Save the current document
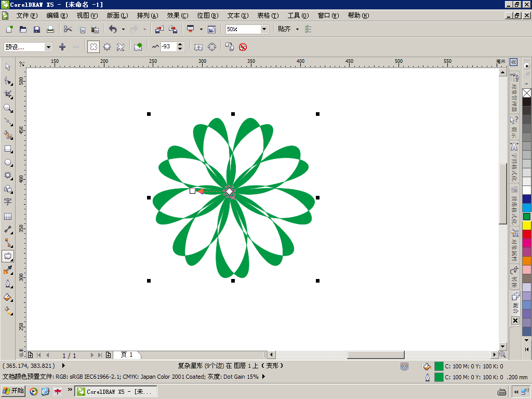This screenshot has width=532, height=399. click(x=37, y=29)
